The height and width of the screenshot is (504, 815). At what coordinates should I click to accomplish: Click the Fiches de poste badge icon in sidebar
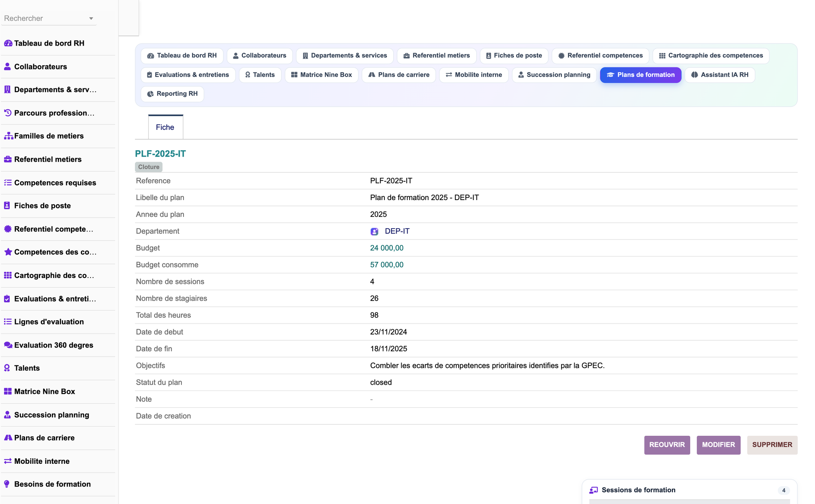click(7, 206)
